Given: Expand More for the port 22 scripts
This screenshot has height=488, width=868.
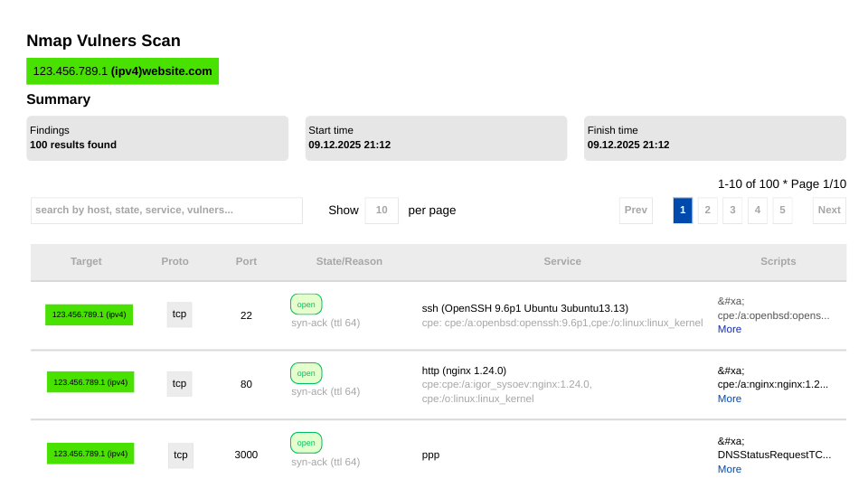Looking at the screenshot, I should click(x=730, y=329).
